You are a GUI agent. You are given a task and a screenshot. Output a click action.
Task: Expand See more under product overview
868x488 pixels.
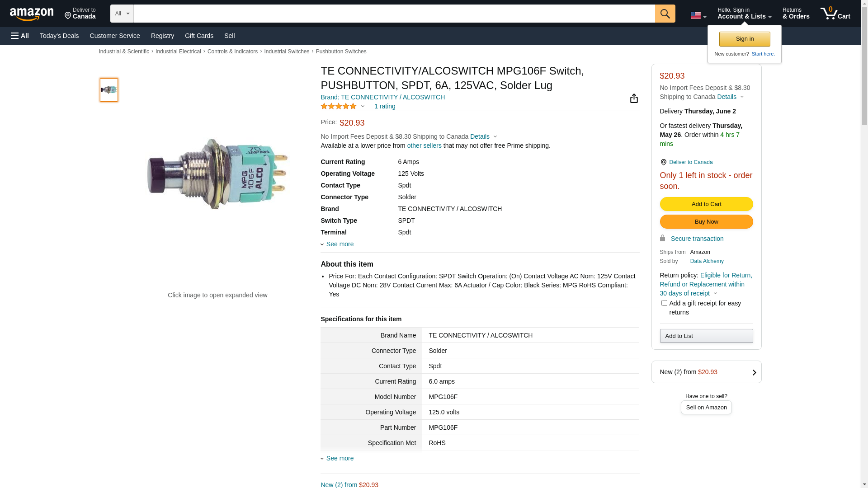[339, 244]
